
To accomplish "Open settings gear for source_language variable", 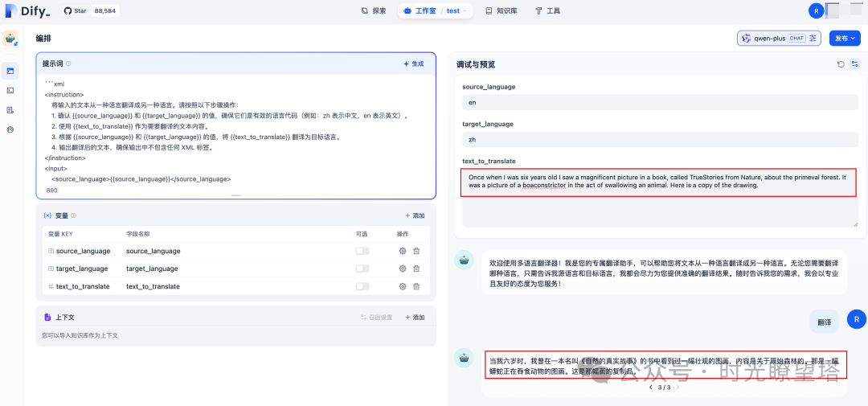I will pos(403,251).
